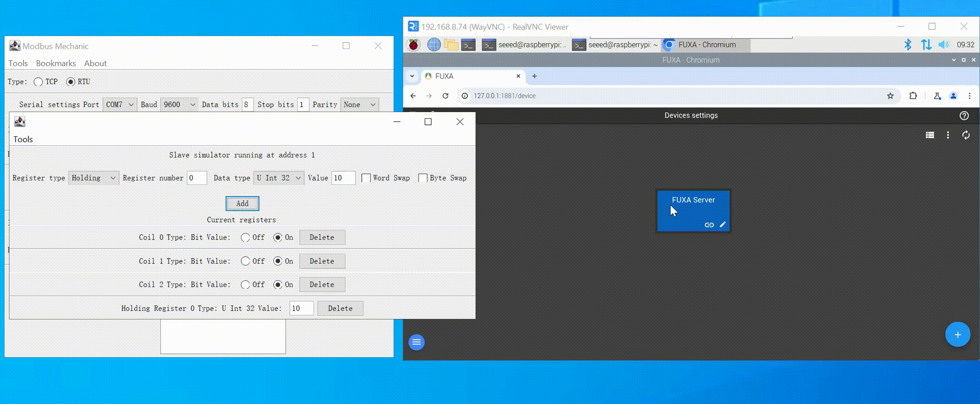Image resolution: width=980 pixels, height=404 pixels.
Task: Enable Word Swap checkbox
Action: tap(366, 178)
